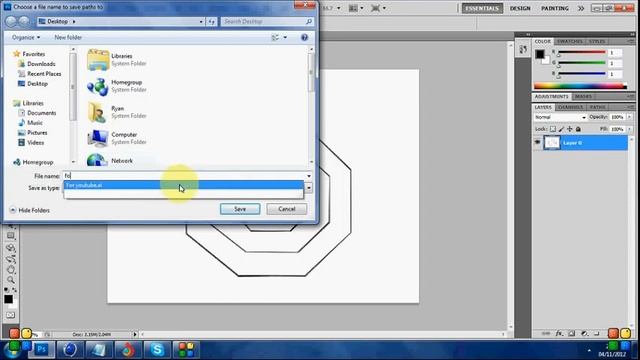Switch to the Paths tab

[x=598, y=107]
